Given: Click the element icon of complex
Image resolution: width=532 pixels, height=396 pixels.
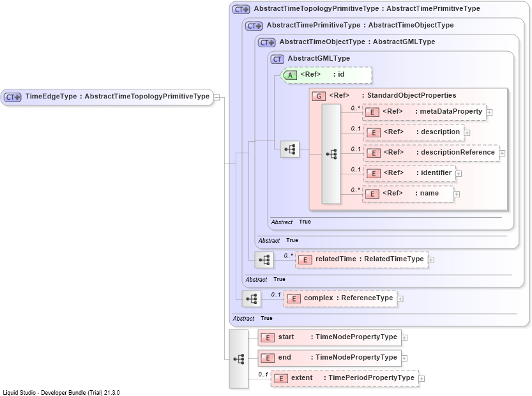Looking at the screenshot, I should coord(294,299).
